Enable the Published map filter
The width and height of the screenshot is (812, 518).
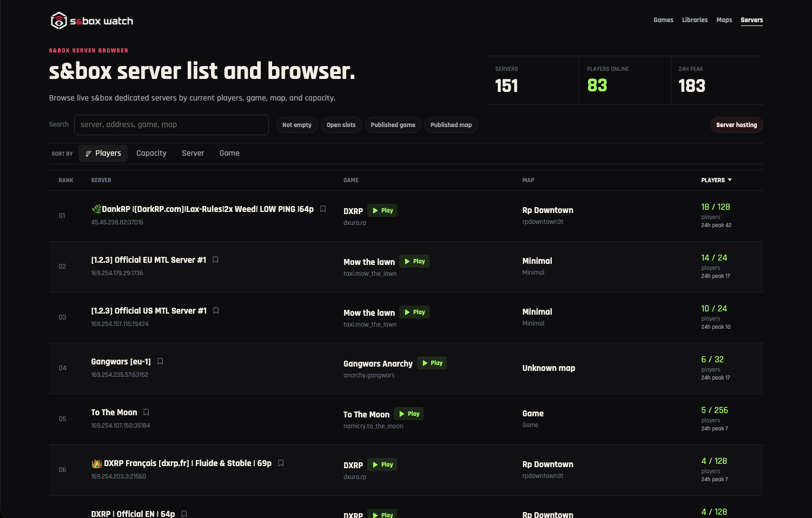point(451,125)
